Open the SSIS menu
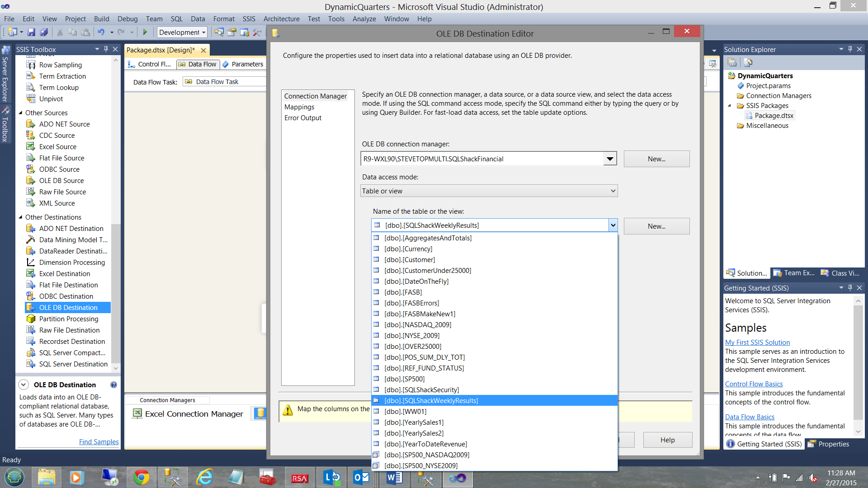The image size is (868, 488). tap(249, 19)
